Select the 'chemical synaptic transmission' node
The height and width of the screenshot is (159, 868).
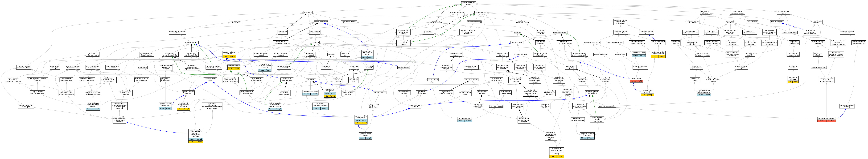pyautogui.click(x=592, y=92)
